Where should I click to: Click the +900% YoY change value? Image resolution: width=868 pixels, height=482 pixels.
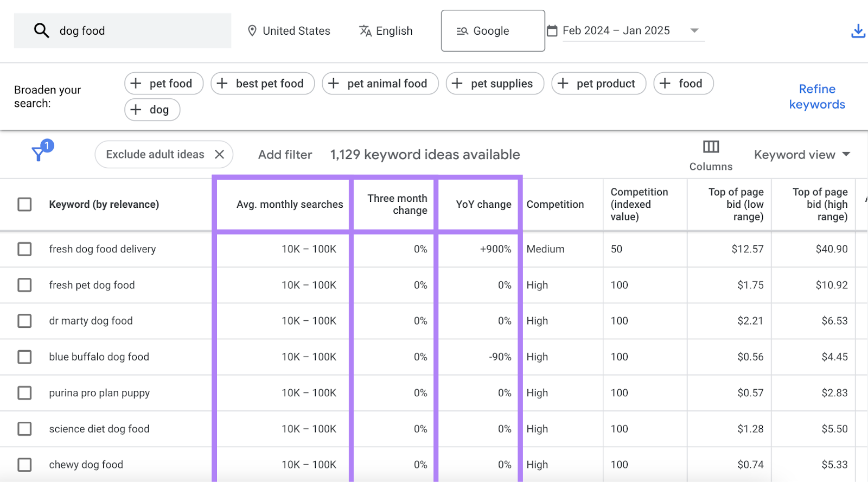pyautogui.click(x=495, y=249)
